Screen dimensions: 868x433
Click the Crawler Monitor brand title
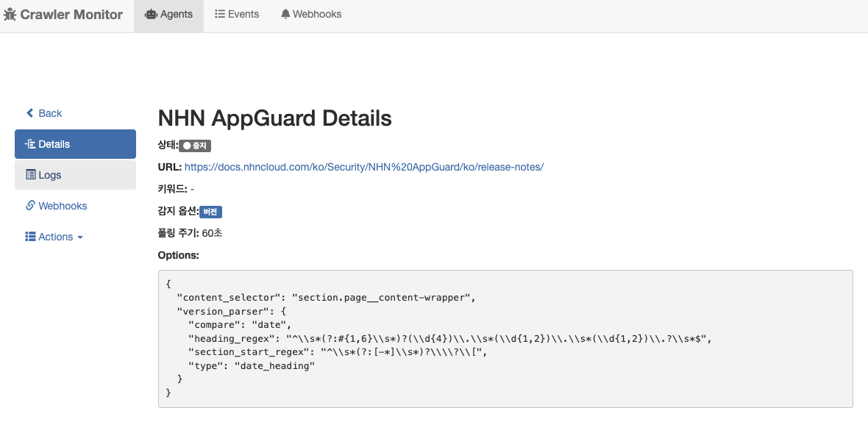coord(71,15)
